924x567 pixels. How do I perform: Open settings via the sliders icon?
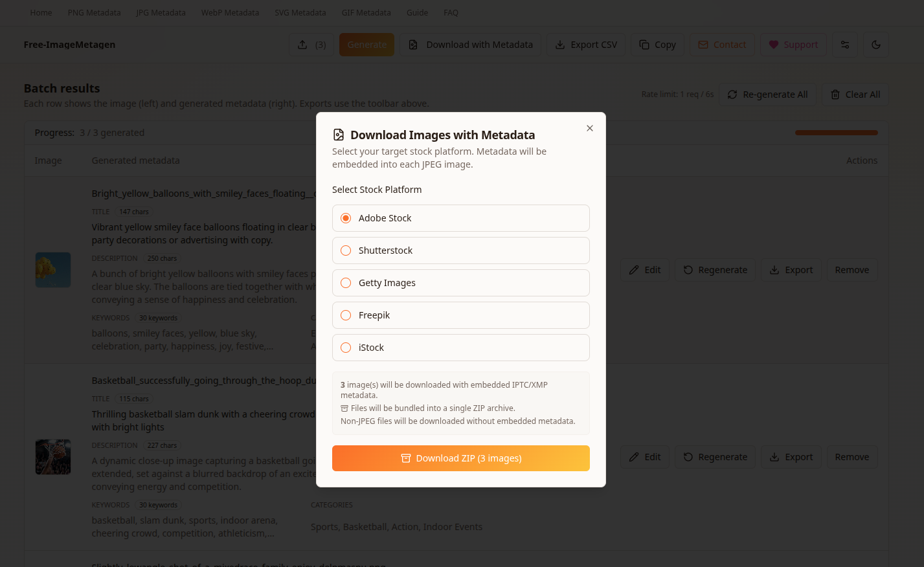pos(844,45)
